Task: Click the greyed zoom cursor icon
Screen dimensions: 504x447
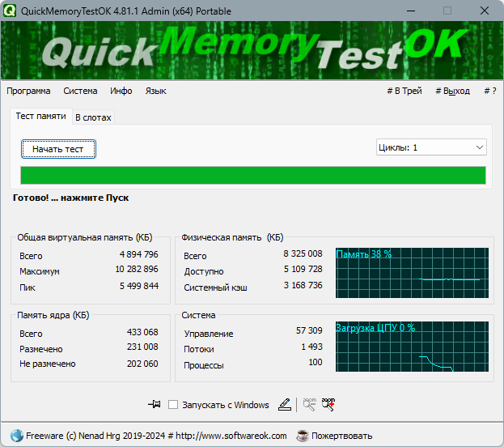Action: coord(310,405)
